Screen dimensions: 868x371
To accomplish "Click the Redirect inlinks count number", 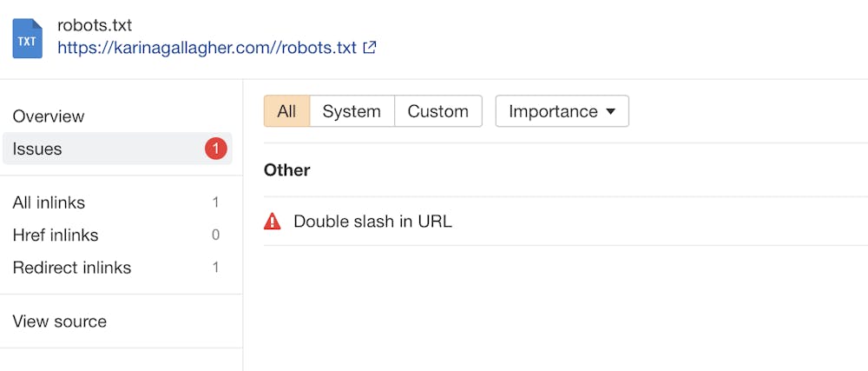I will [215, 268].
